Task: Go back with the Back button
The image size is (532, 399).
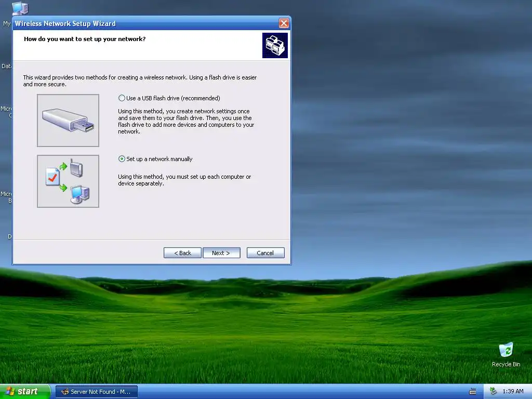Action: click(182, 253)
